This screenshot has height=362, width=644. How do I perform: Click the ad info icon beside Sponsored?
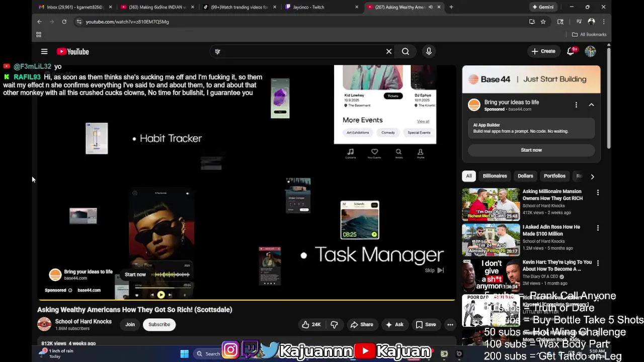pyautogui.click(x=70, y=290)
